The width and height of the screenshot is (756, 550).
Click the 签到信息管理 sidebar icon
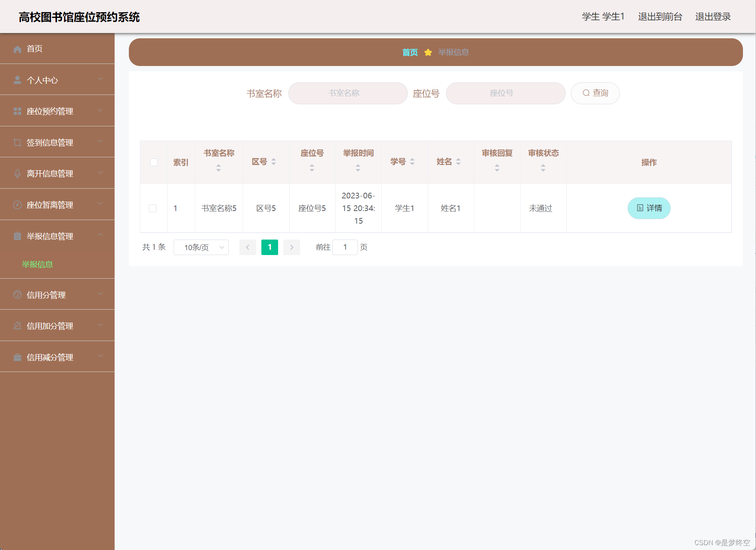17,142
